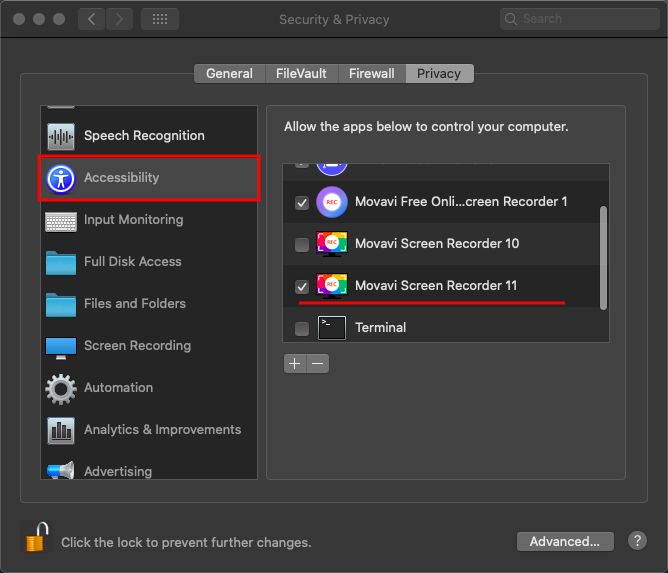Click the Terminal app icon
Viewport: 668px width, 573px height.
coord(331,328)
